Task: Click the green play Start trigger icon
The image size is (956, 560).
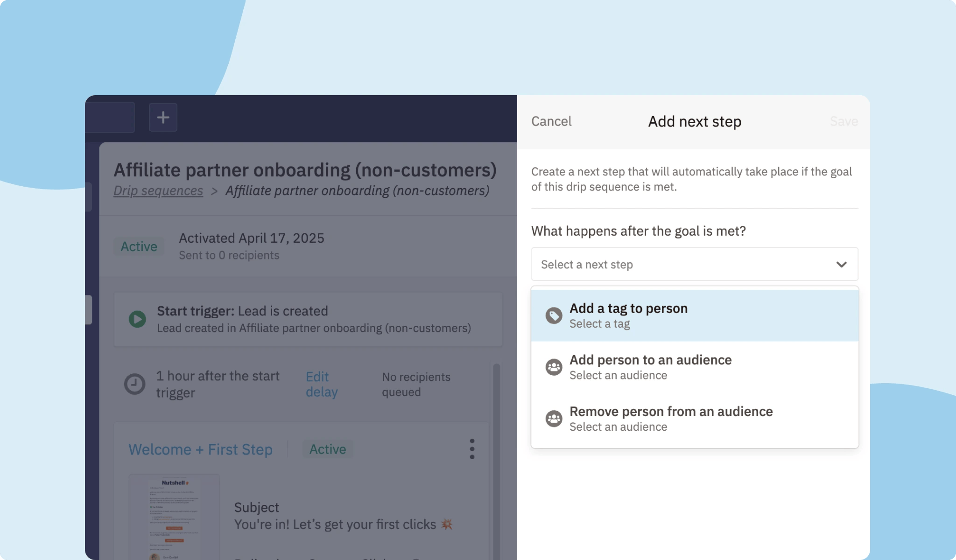Action: 137,319
